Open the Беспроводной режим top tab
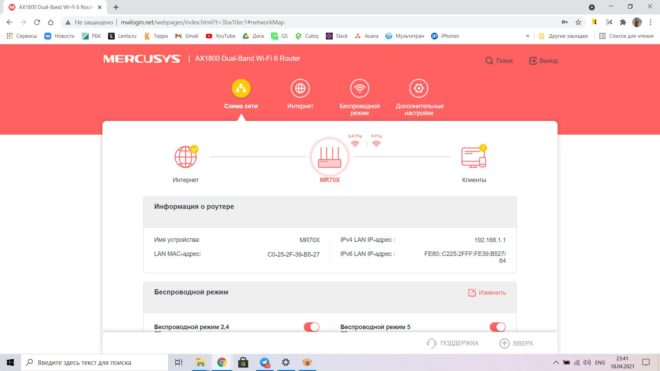The width and height of the screenshot is (660, 371). click(x=359, y=97)
